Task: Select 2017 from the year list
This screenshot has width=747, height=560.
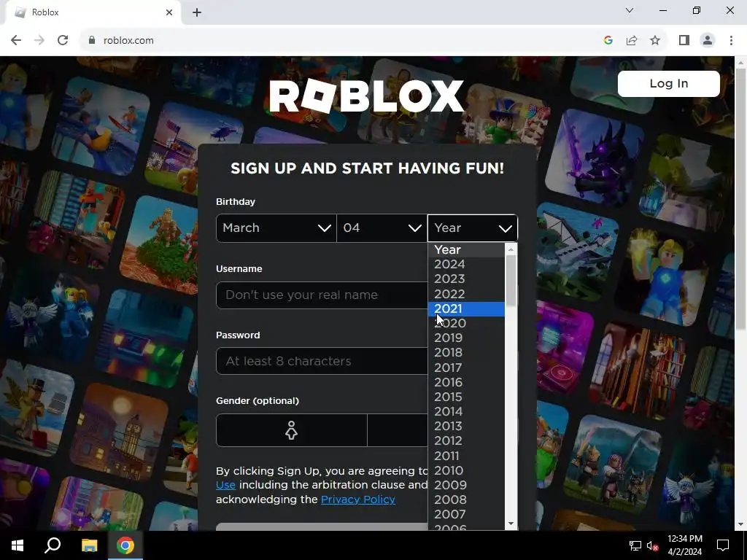Action: (x=466, y=367)
